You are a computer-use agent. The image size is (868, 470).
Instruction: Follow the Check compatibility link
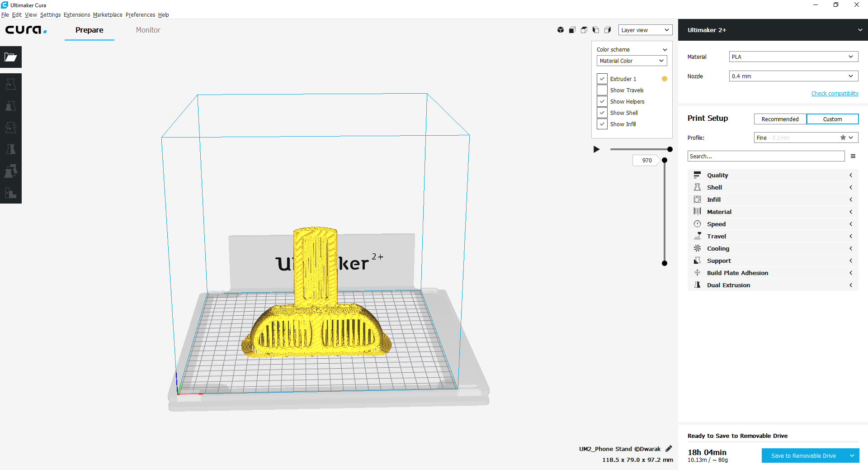pyautogui.click(x=835, y=94)
